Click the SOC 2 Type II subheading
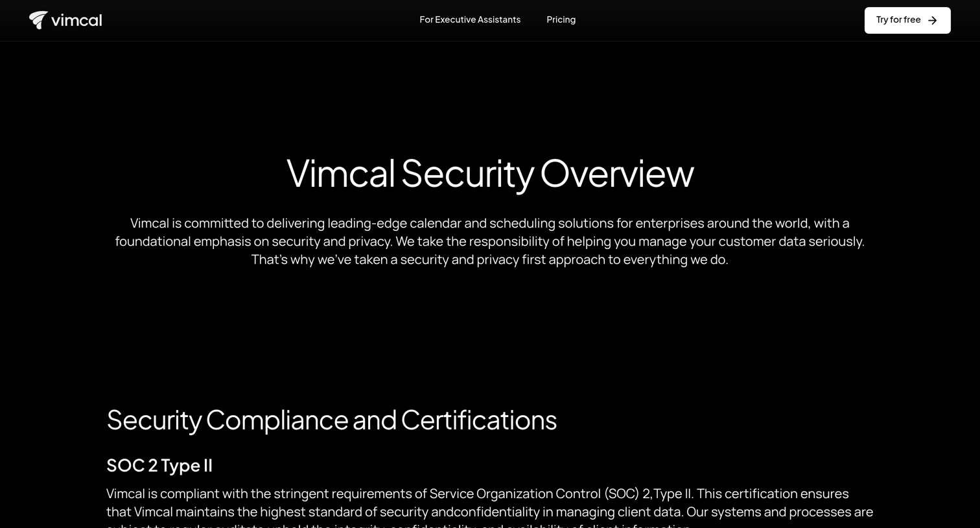The image size is (980, 528). (159, 465)
